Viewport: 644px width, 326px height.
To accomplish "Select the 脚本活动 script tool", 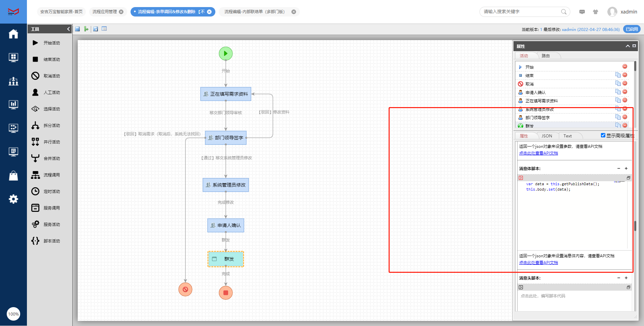I will click(x=35, y=241).
